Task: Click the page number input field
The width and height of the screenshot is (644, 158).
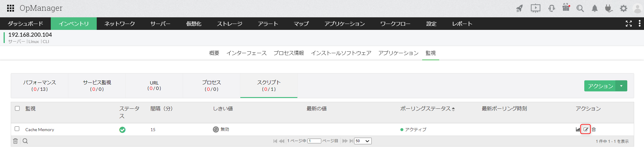Action: [314, 141]
